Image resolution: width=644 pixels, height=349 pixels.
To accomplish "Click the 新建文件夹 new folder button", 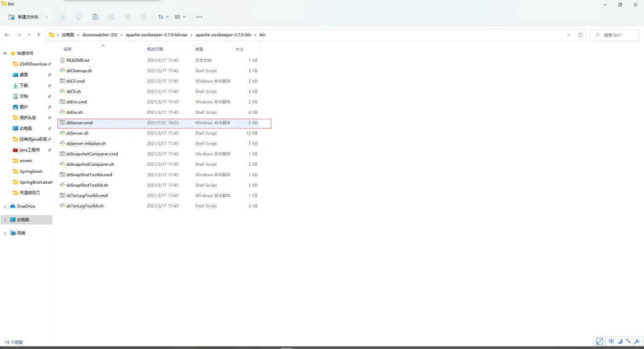I will tap(28, 17).
